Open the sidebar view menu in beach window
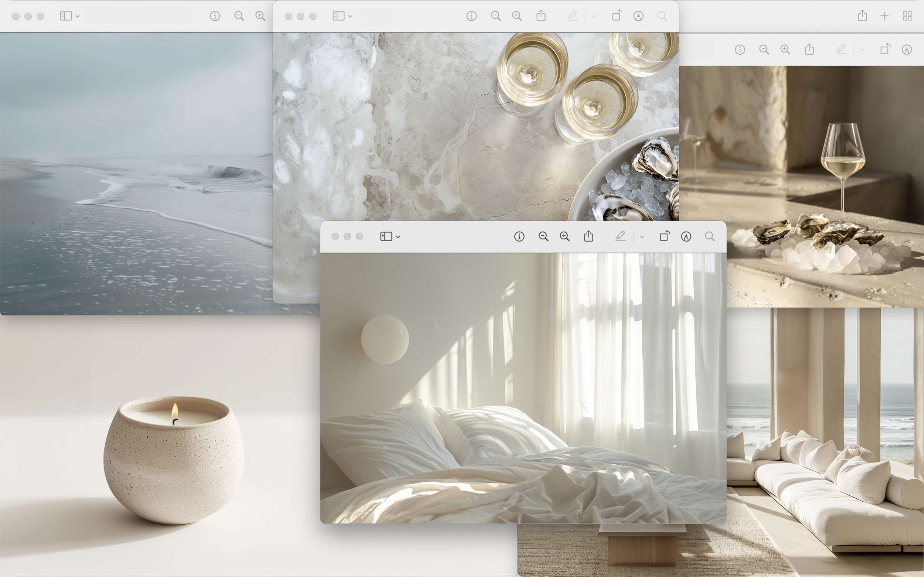 point(70,16)
